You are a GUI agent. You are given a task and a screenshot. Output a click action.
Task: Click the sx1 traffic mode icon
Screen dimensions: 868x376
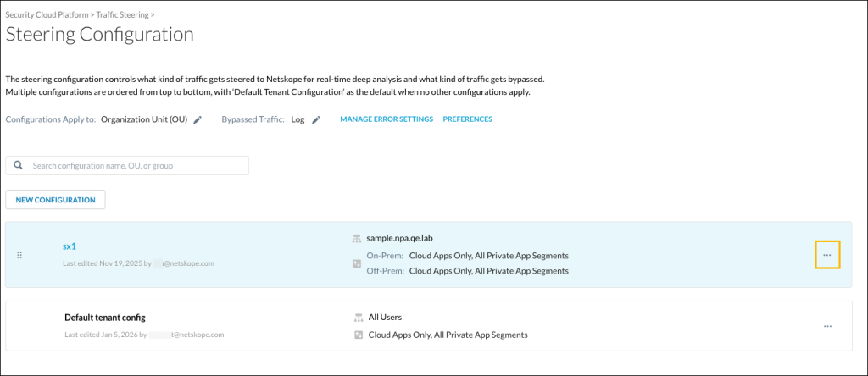coord(357,263)
